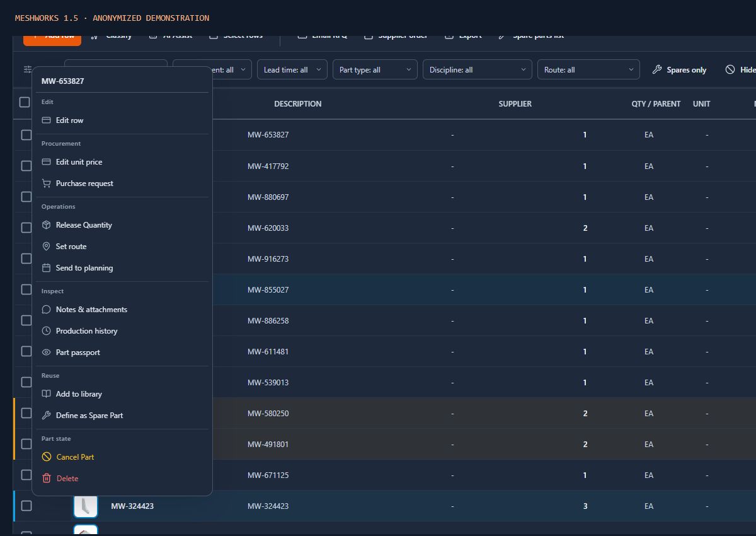Tick the select-all checkbox in the table header
Viewport: 756px width, 536px height.
pyautogui.click(x=25, y=102)
